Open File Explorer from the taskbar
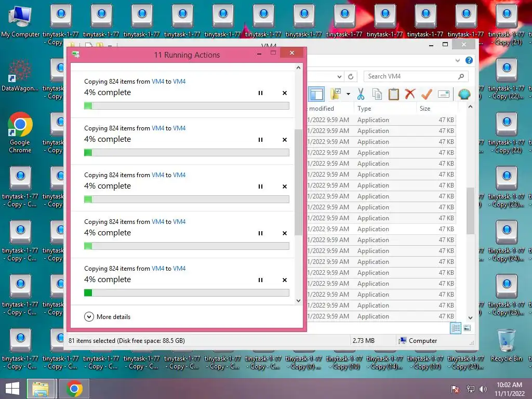 [41, 389]
